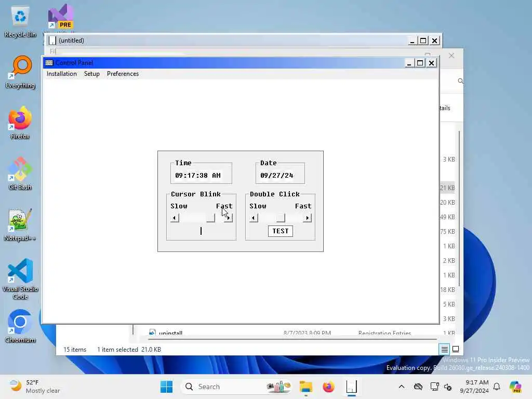
Task: Select the Visual Studio Preview desktop icon
Action: (x=61, y=17)
